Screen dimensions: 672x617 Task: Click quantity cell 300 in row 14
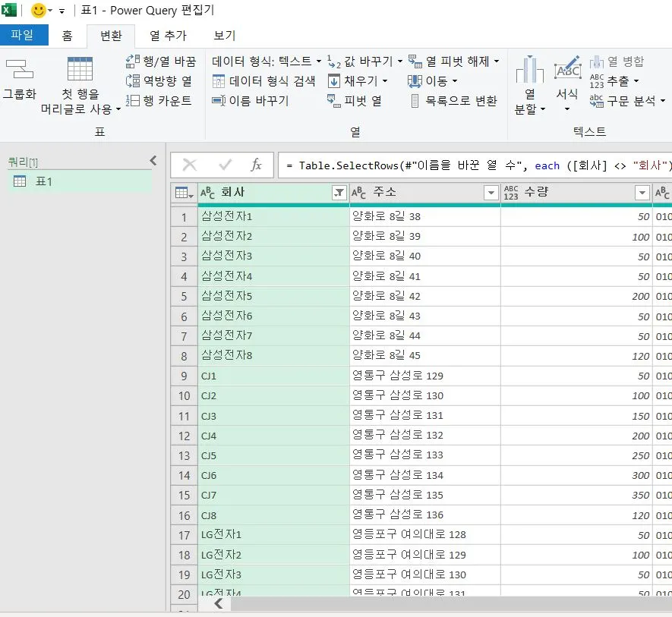point(576,475)
